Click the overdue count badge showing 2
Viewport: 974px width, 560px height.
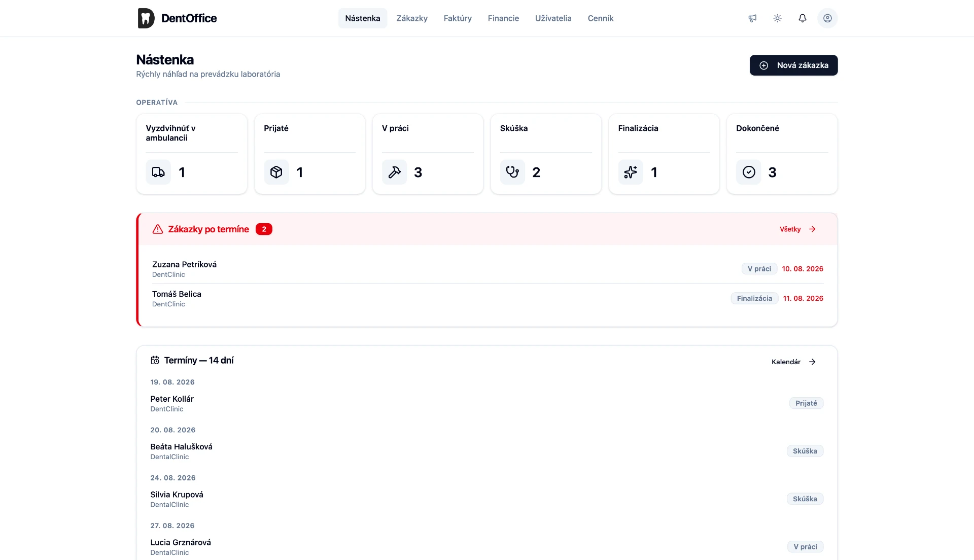264,229
